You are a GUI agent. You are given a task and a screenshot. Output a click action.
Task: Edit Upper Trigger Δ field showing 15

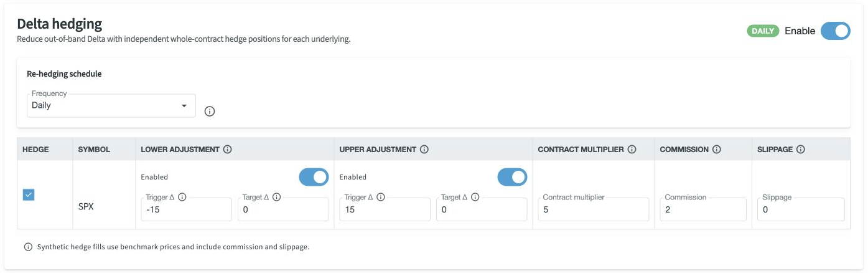coord(385,209)
